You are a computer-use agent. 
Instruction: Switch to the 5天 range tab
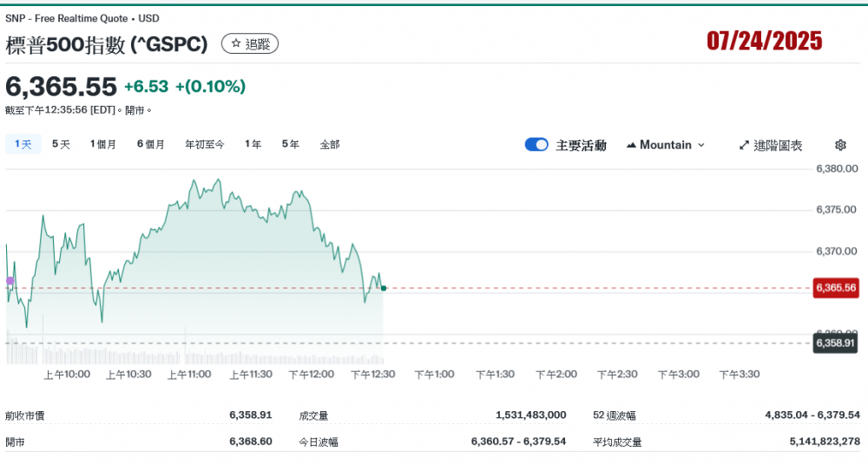click(x=61, y=144)
